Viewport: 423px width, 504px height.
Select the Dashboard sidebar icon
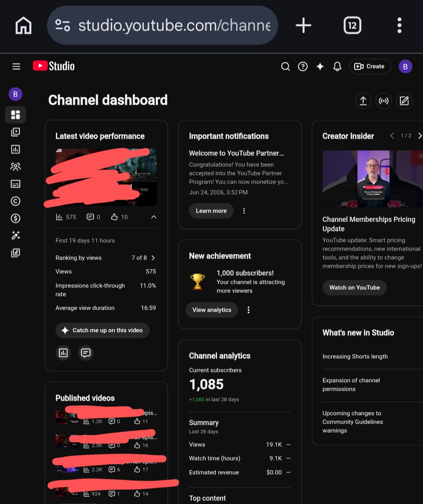tap(16, 115)
